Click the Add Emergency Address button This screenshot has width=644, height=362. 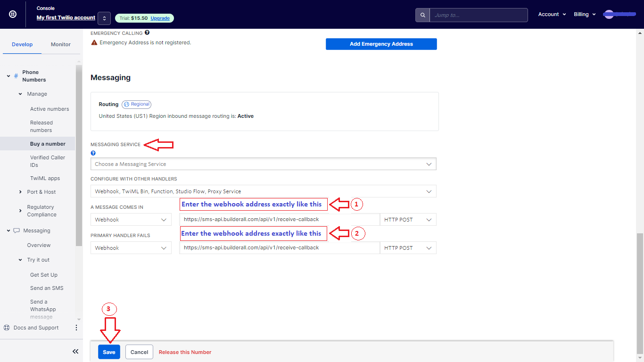coord(381,44)
